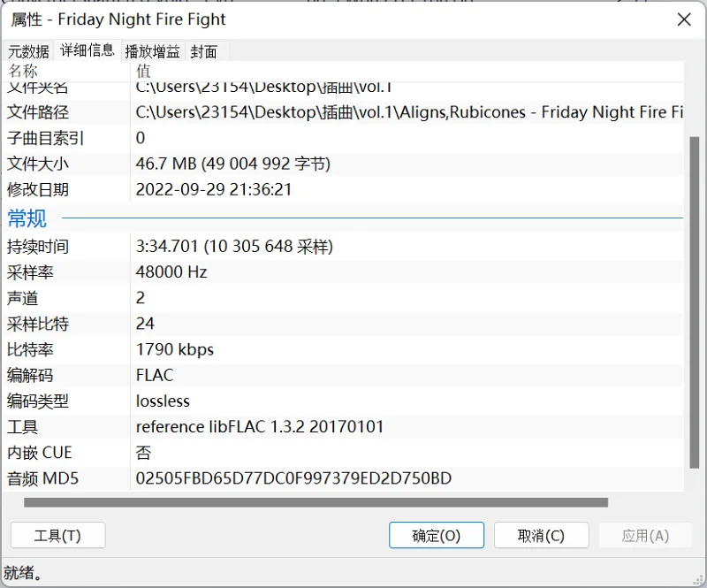Click the 值 column header
The height and width of the screenshot is (588, 707).
[x=407, y=71]
